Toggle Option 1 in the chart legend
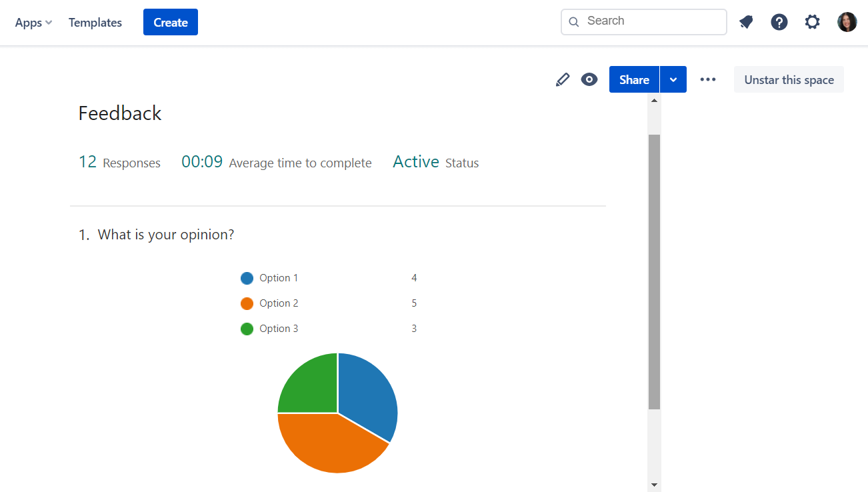This screenshot has height=492, width=868. [x=278, y=278]
